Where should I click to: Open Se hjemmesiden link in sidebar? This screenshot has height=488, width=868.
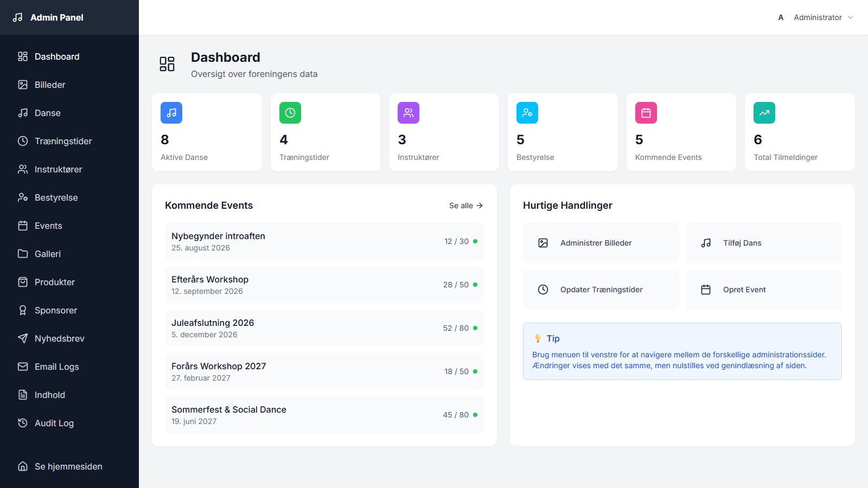coord(69,466)
